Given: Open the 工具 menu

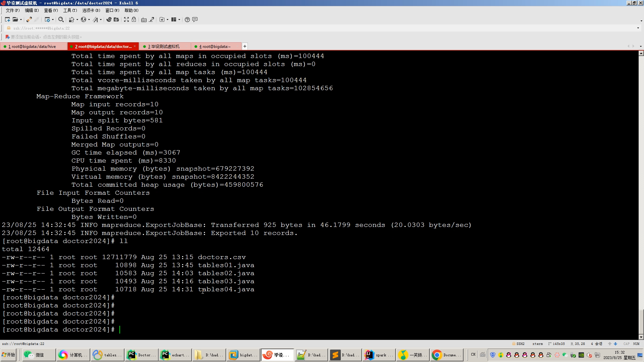Looking at the screenshot, I should (x=70, y=10).
